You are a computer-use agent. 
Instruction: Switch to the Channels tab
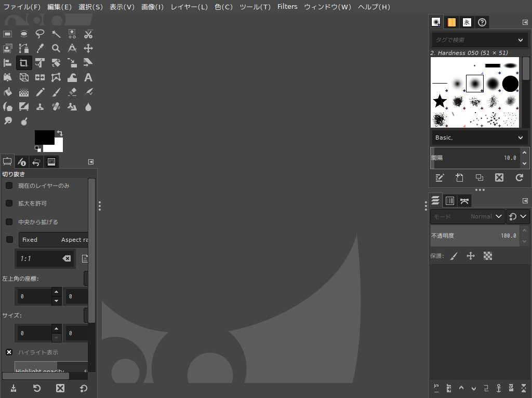pos(450,201)
